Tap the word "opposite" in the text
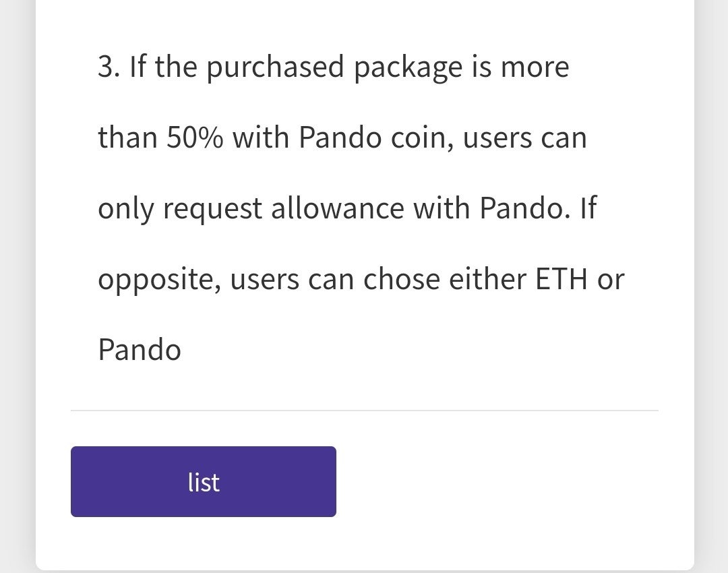Viewport: 728px width, 573px height. (159, 280)
